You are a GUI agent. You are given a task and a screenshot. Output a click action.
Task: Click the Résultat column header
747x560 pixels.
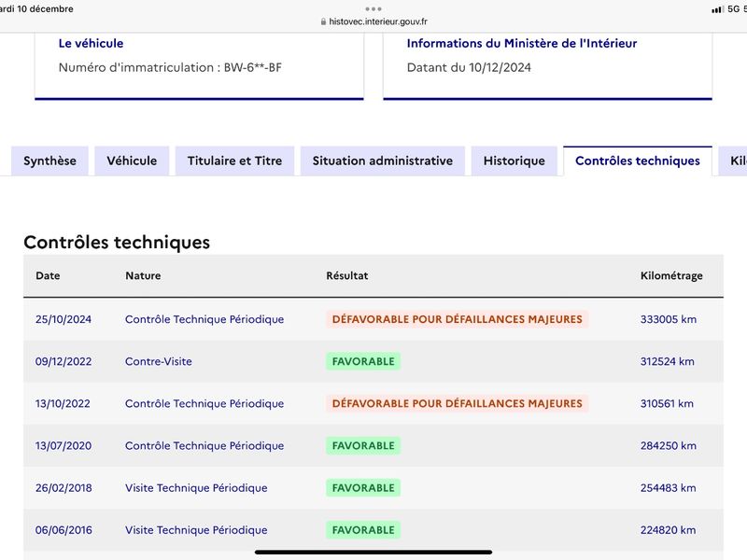point(346,275)
